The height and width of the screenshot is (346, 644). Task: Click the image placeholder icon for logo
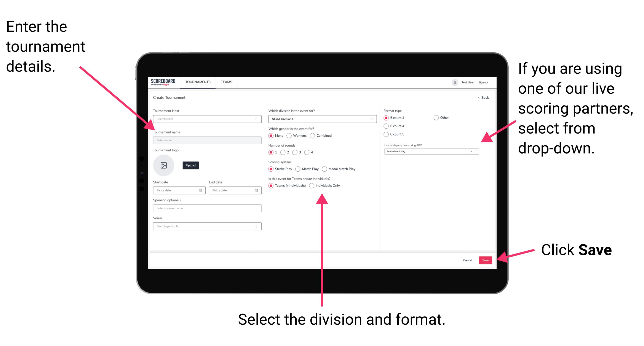click(164, 165)
